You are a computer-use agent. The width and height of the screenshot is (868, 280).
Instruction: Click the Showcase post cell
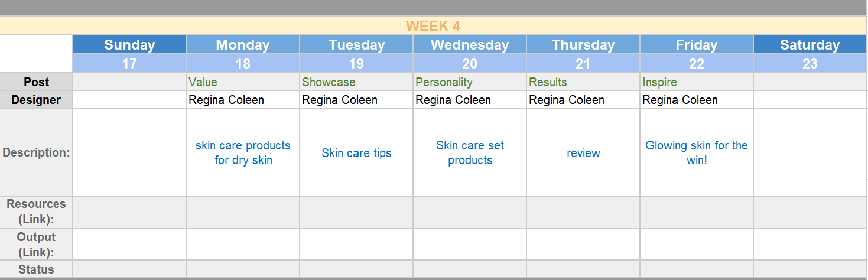pyautogui.click(x=356, y=82)
